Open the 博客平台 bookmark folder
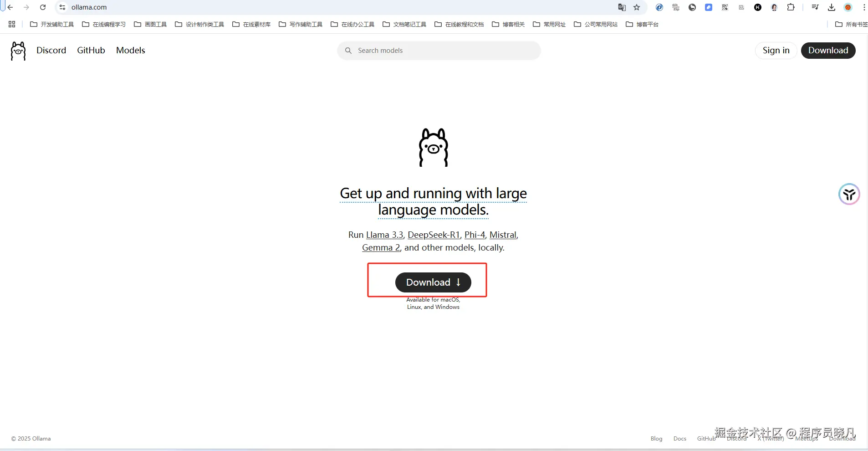Image resolution: width=868 pixels, height=451 pixels. 642,24
